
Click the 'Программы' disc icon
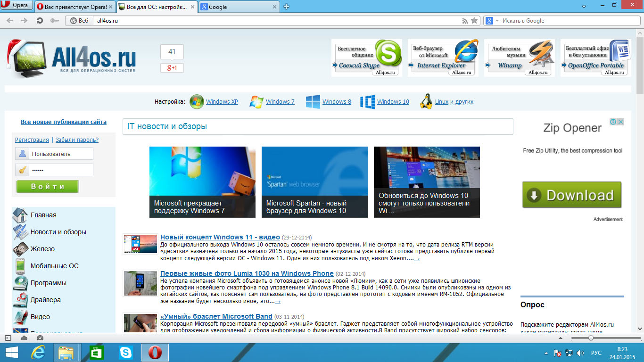tap(20, 283)
